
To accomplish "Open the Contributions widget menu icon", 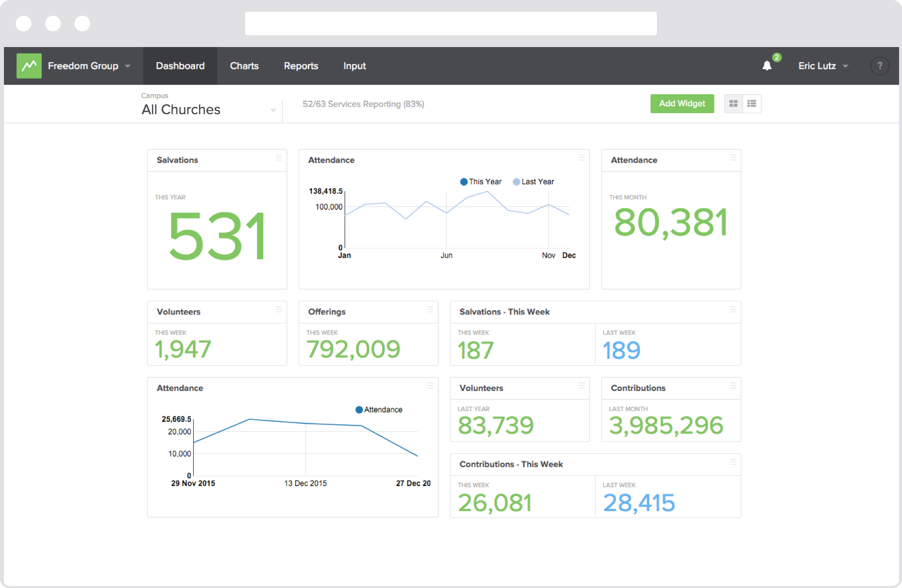I will click(x=733, y=386).
